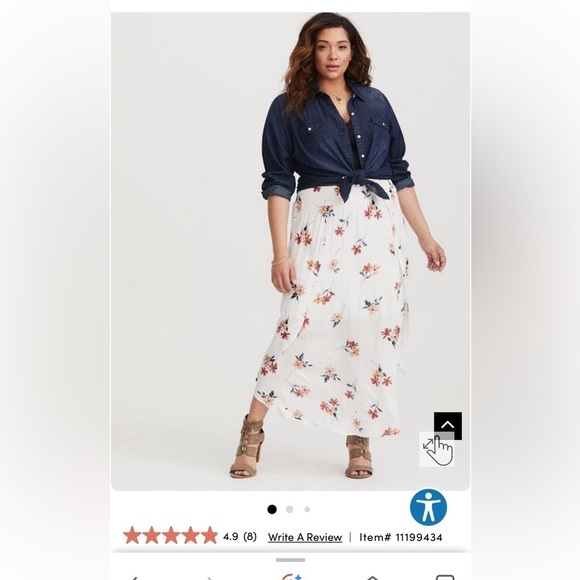Viewport: 580px width, 580px height.
Task: Open the Google search icon in bottom bar
Action: point(291,577)
